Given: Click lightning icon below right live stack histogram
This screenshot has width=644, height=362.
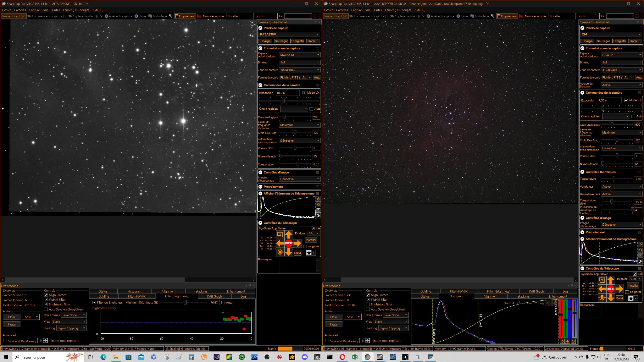Looking at the screenshot, I should pyautogui.click(x=562, y=341).
